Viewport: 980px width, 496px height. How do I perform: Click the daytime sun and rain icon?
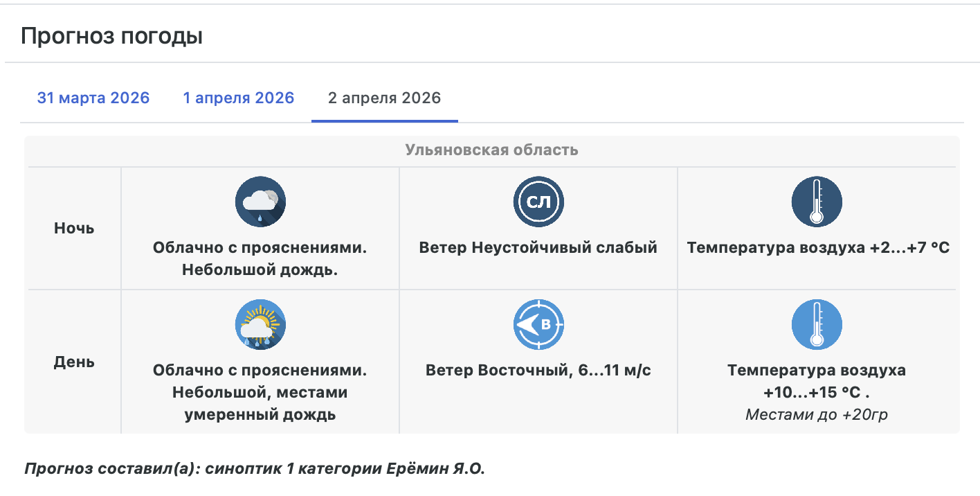point(260,324)
